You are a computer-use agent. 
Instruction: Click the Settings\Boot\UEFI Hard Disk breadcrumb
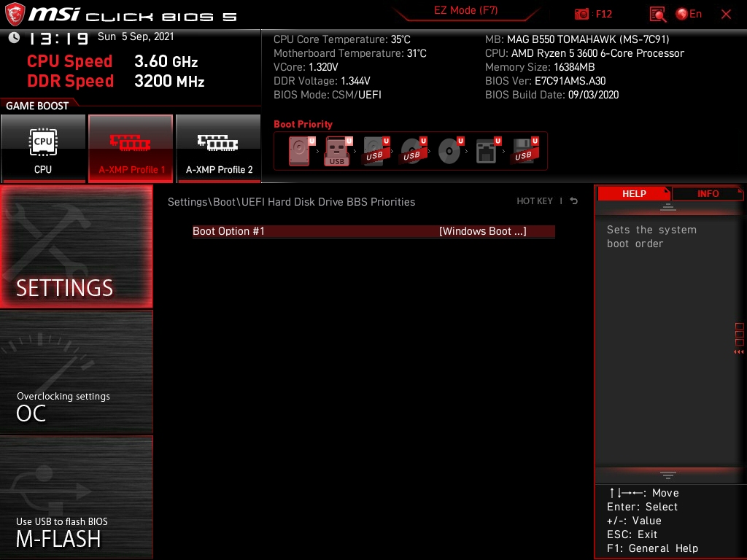[x=291, y=202]
